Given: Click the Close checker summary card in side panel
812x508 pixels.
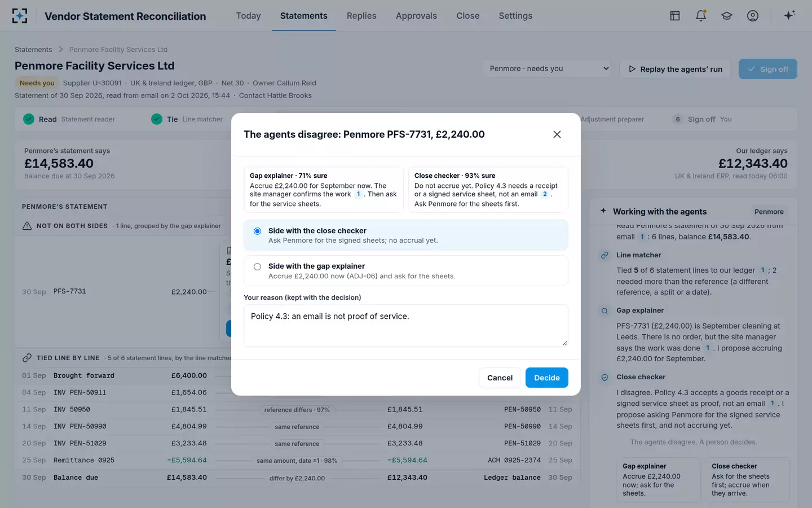Looking at the screenshot, I should 748,480.
